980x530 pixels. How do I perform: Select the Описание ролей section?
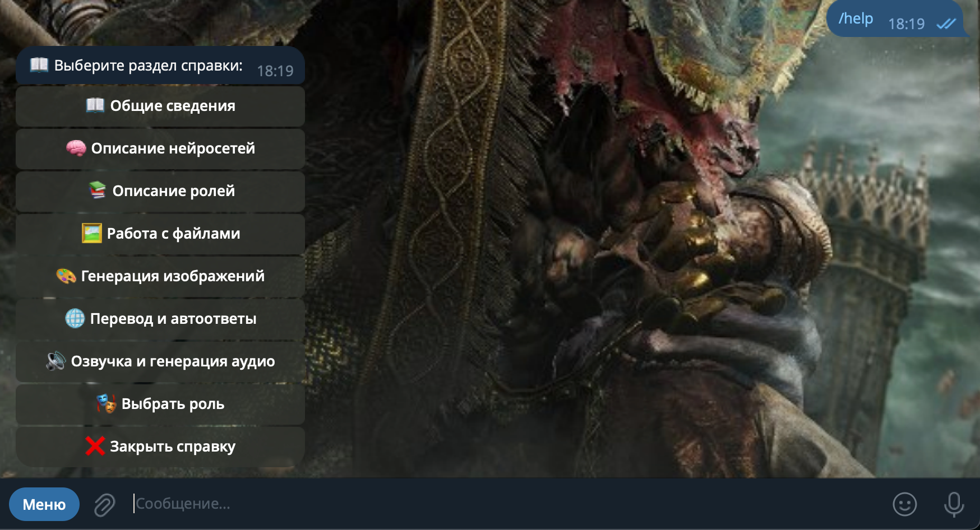point(160,191)
